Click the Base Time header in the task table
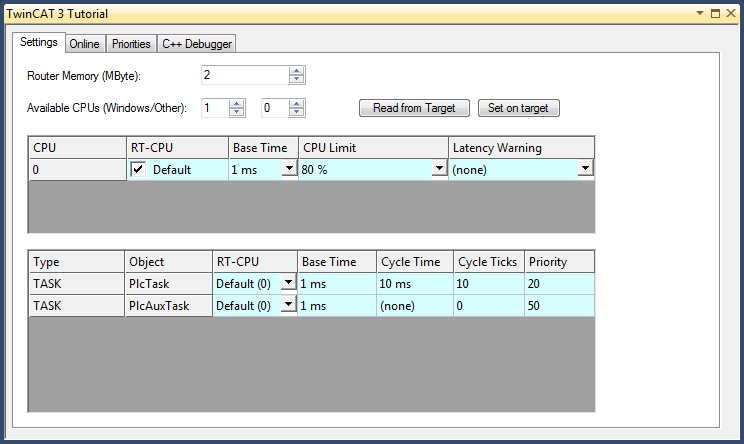The width and height of the screenshot is (744, 444). (337, 262)
